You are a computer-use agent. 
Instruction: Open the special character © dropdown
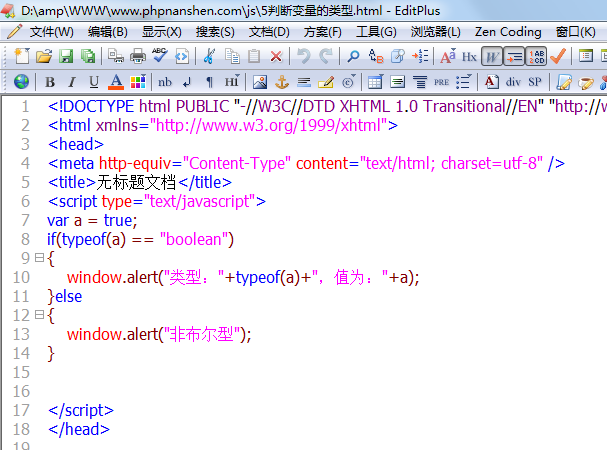point(349,82)
